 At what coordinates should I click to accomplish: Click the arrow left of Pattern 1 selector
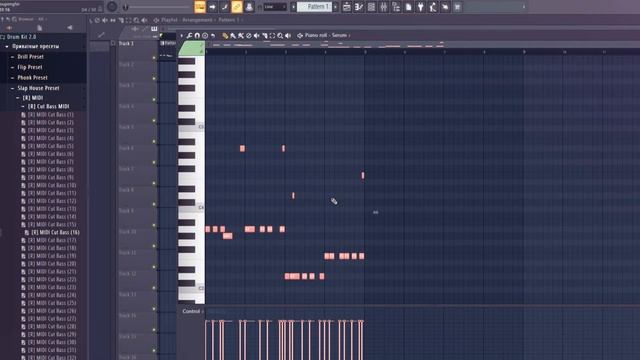(x=293, y=7)
